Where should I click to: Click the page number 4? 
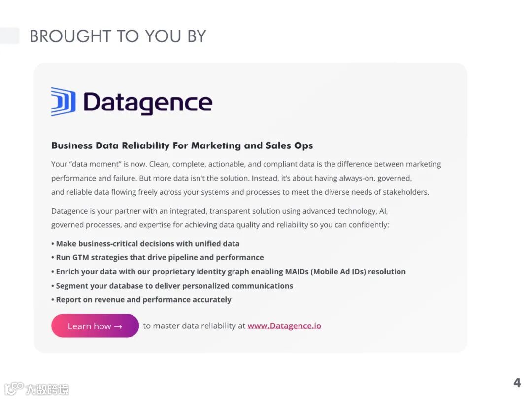click(517, 383)
